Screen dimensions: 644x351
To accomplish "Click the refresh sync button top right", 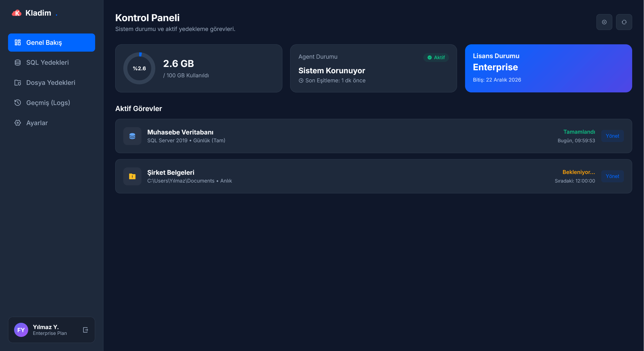I will (x=624, y=22).
